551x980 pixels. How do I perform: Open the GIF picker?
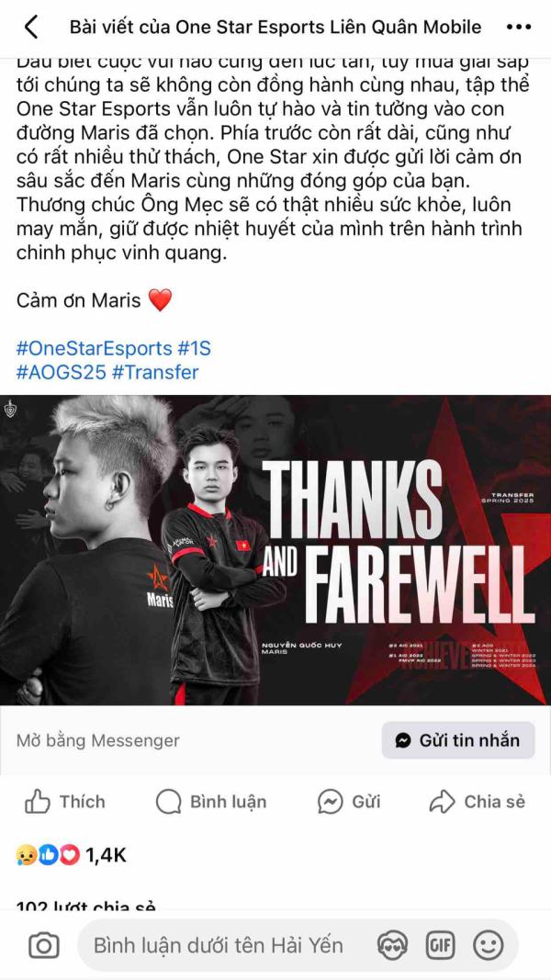click(x=441, y=945)
